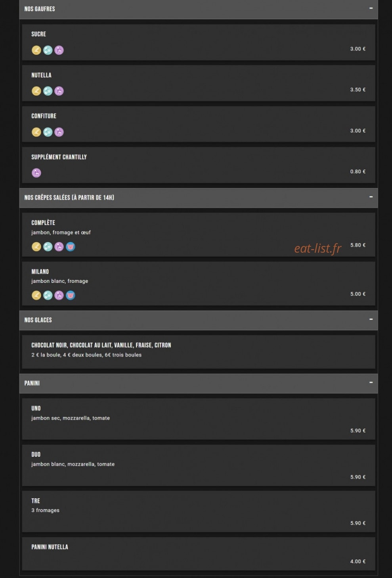Click the purple milk icon under Sucre
This screenshot has height=578, width=392.
click(x=59, y=50)
